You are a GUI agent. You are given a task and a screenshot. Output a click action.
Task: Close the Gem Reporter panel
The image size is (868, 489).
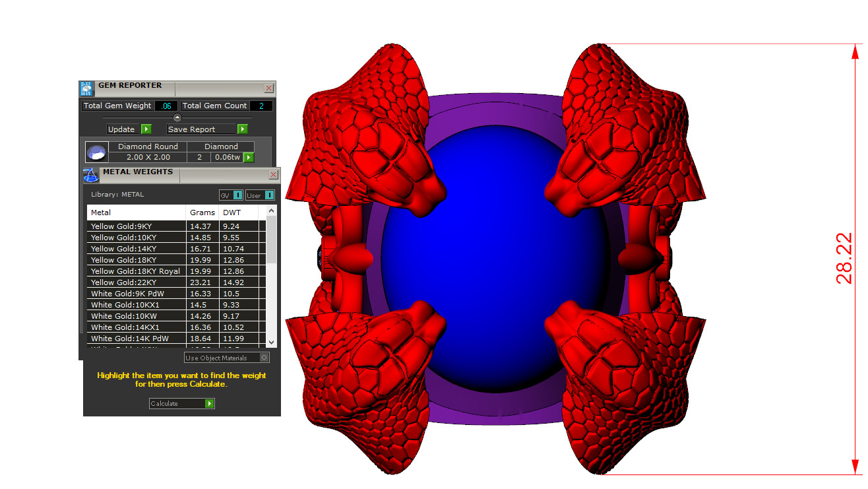click(268, 88)
